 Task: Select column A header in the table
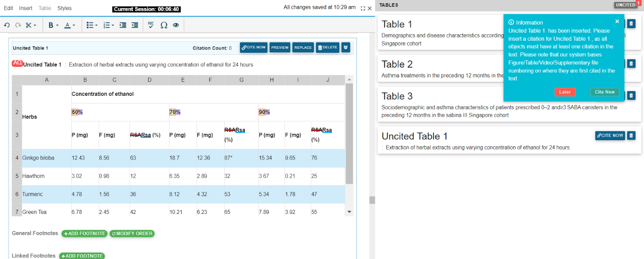[47, 80]
